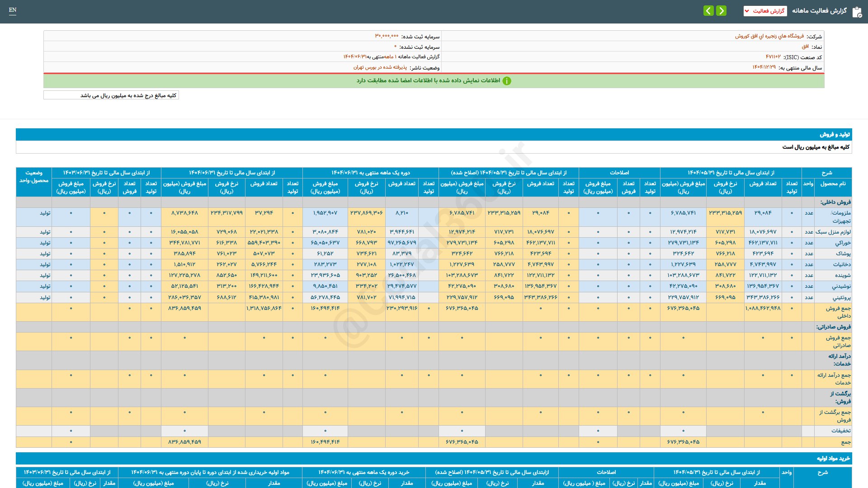The width and height of the screenshot is (868, 488).
Task: Click the گزارش فعالیت ماهانه page title
Action: click(x=819, y=11)
